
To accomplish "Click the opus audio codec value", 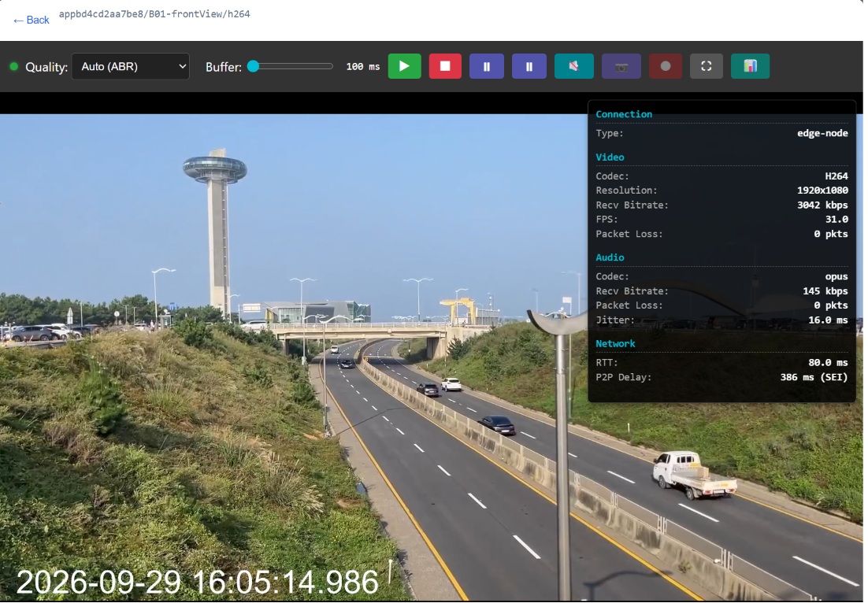I will click(x=836, y=276).
